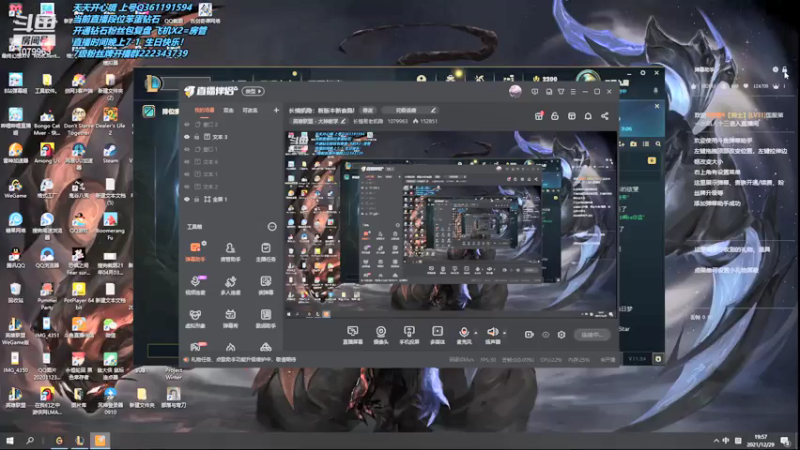
Task: Show the 文本 6 layer
Action: pos(187,162)
